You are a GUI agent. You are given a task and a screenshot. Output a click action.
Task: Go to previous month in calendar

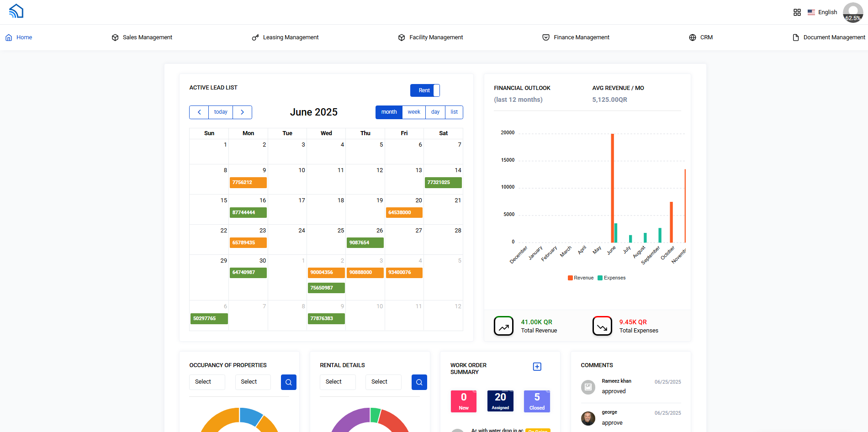[x=199, y=112]
